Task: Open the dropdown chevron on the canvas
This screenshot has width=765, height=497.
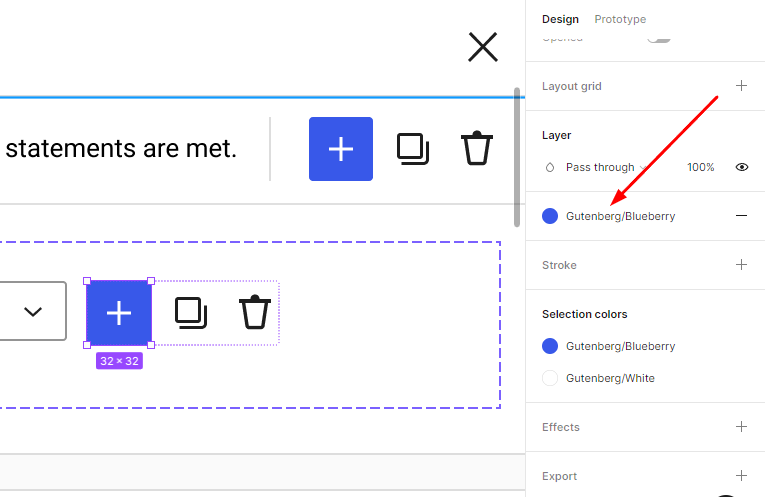Action: pyautogui.click(x=33, y=312)
